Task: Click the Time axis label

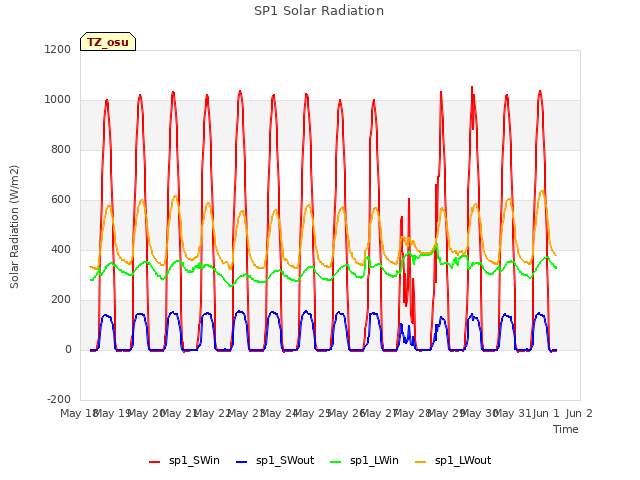Action: [x=566, y=429]
